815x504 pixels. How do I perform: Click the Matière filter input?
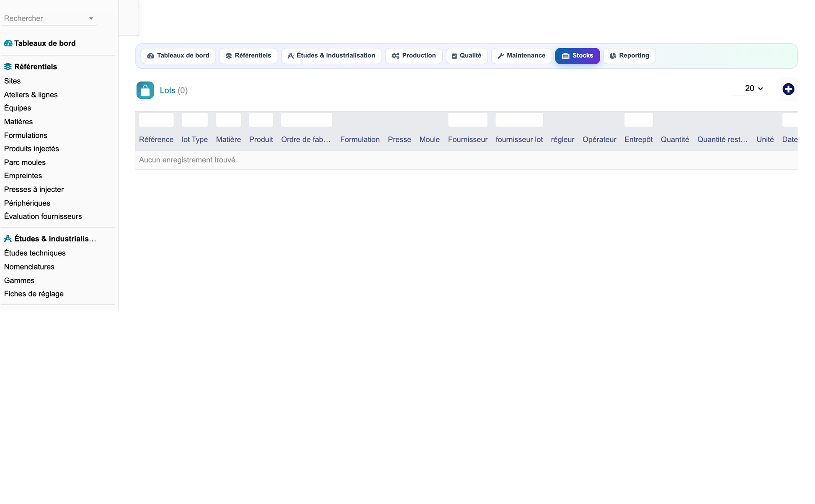[228, 120]
